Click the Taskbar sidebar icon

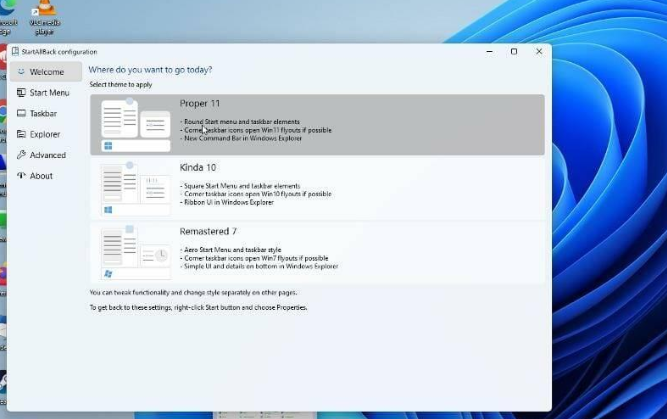[21, 113]
